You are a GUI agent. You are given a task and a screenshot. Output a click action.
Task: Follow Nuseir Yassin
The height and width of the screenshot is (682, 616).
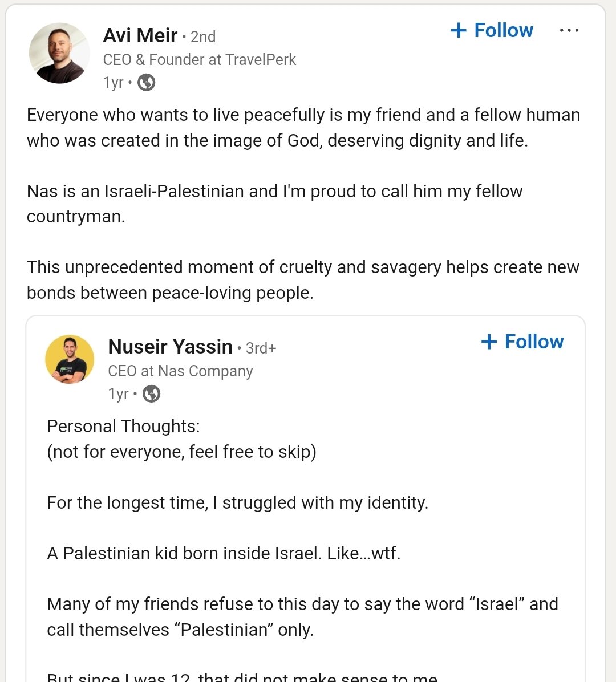(522, 342)
